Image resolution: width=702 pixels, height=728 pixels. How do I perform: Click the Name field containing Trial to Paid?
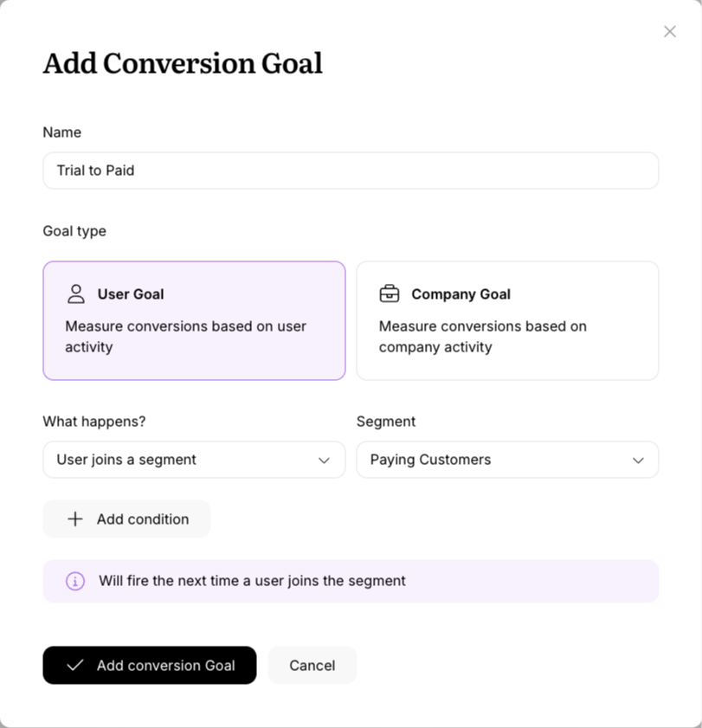pos(351,171)
